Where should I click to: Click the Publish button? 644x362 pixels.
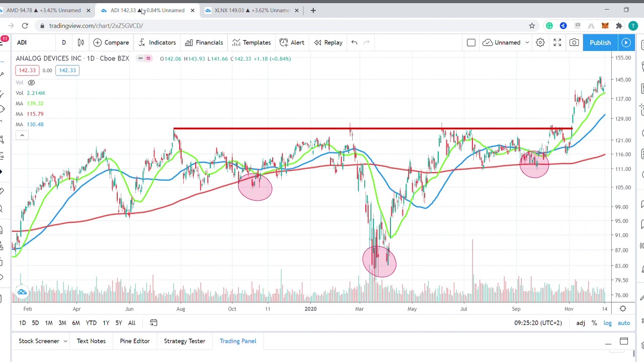pos(600,43)
